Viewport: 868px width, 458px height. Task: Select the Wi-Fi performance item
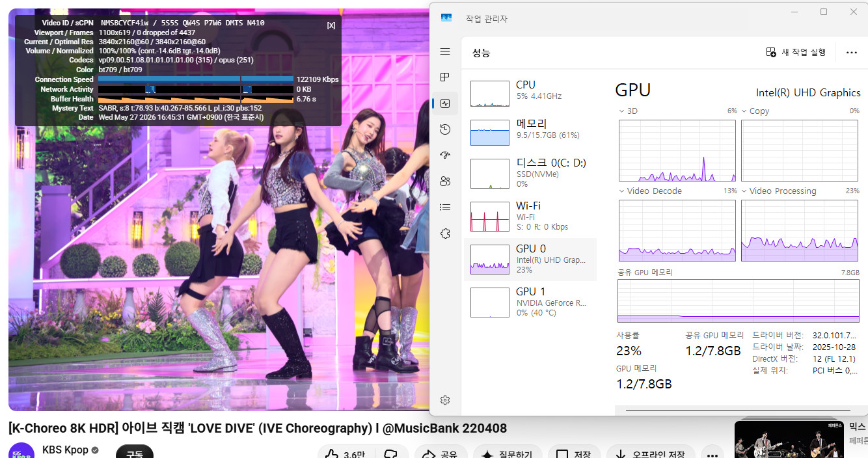click(x=530, y=216)
